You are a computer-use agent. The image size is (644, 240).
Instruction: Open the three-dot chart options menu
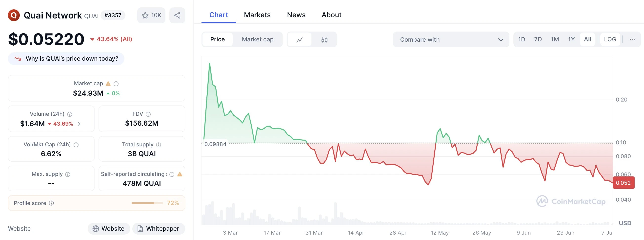[x=632, y=39]
